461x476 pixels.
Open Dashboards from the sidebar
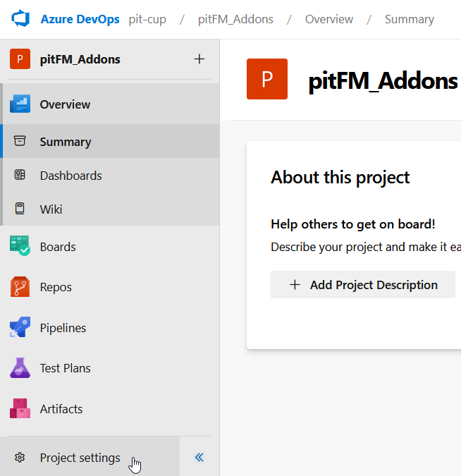pyautogui.click(x=70, y=176)
